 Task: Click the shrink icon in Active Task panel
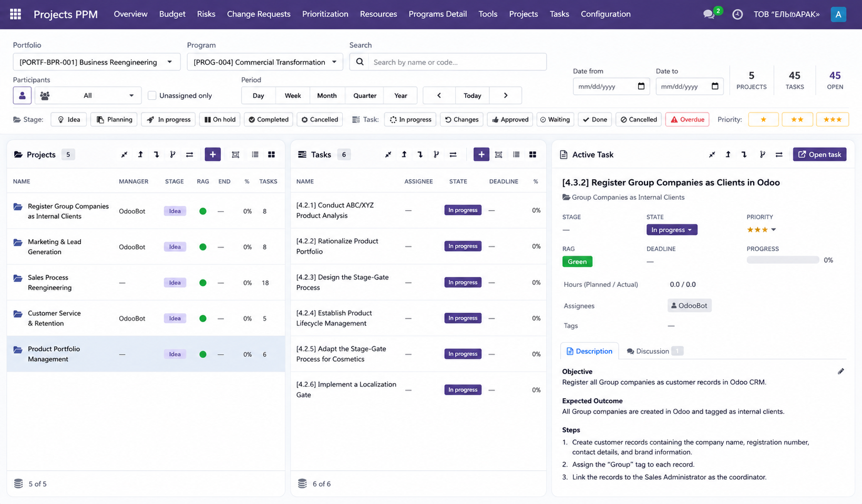[712, 155]
